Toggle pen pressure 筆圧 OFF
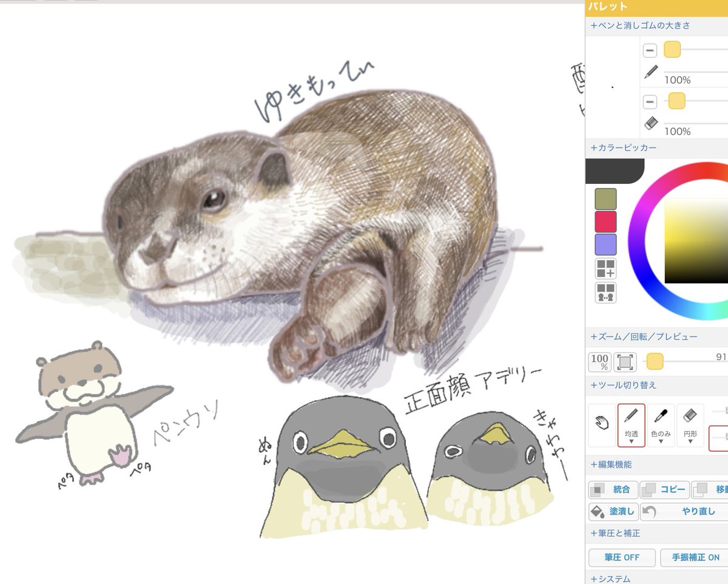 tap(622, 557)
